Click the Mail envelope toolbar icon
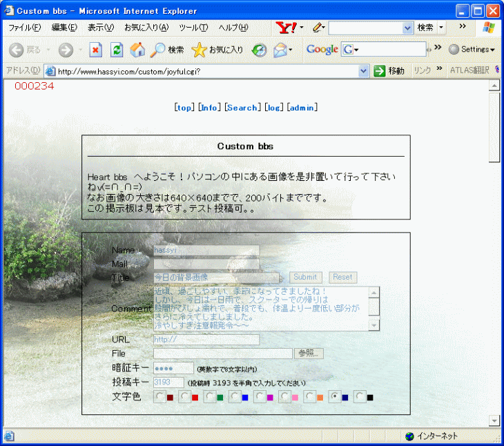This screenshot has height=446, width=504. [280, 50]
